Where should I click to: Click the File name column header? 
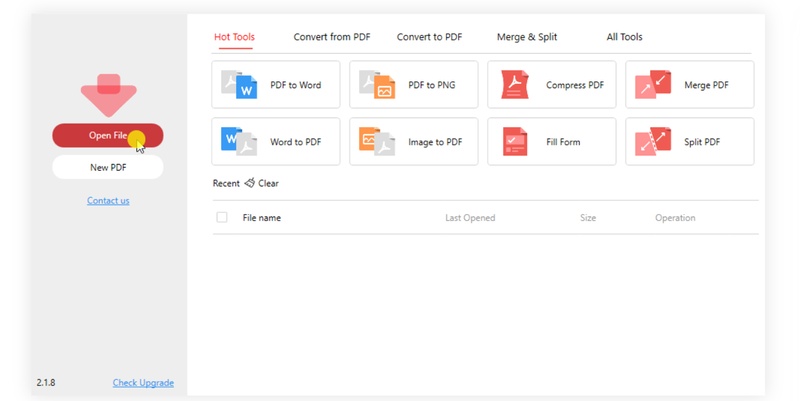pos(262,218)
